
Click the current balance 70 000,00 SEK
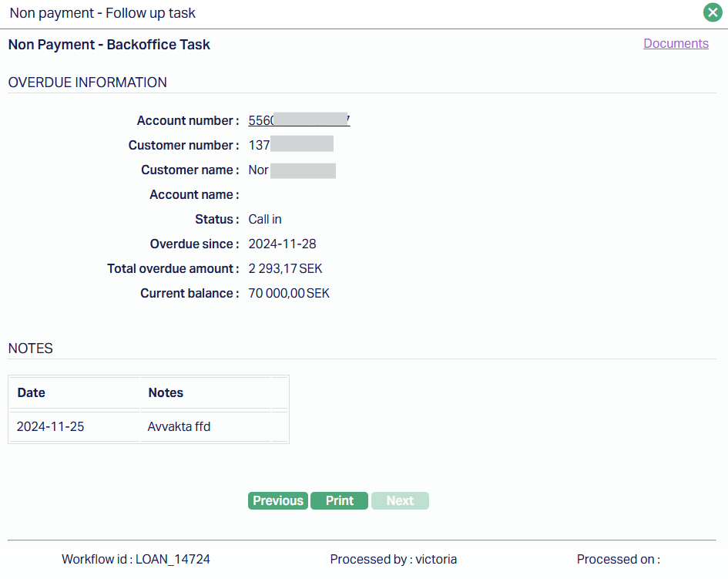point(289,293)
